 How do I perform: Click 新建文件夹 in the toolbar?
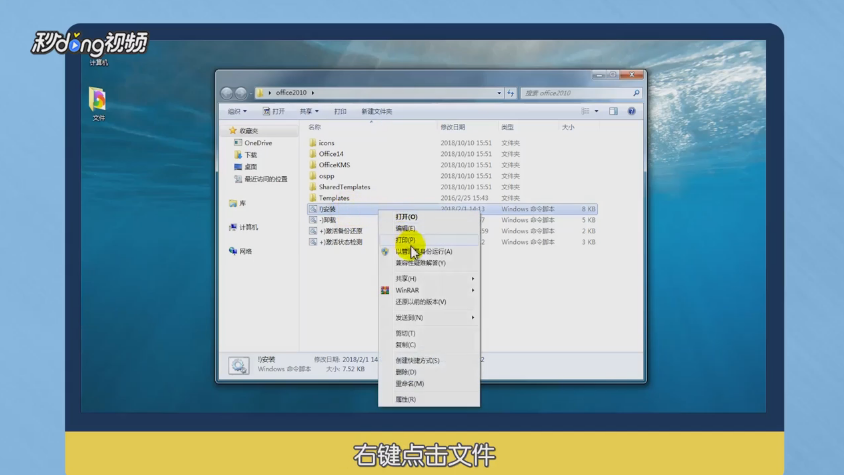(377, 111)
